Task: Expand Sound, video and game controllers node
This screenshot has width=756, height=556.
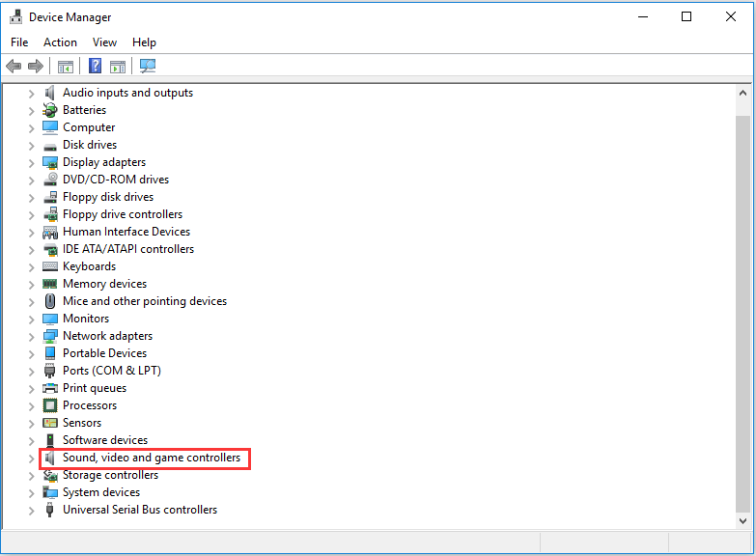Action: click(31, 459)
